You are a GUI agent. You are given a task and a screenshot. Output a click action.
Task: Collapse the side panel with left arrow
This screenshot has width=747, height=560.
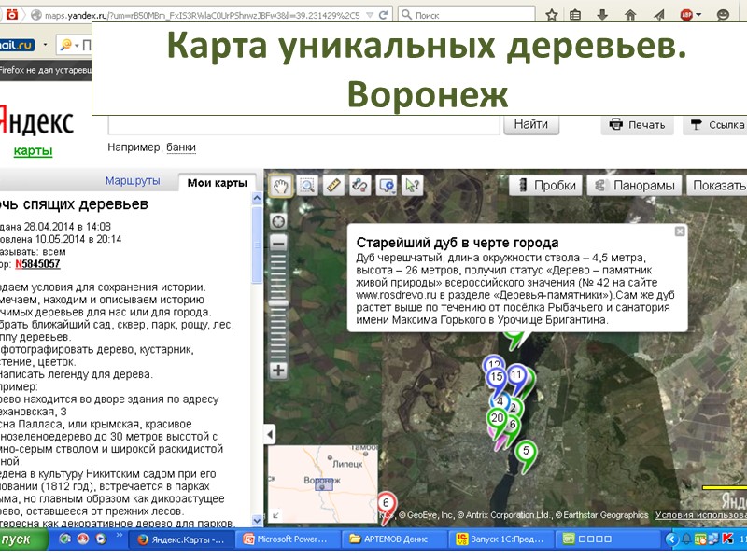click(270, 434)
